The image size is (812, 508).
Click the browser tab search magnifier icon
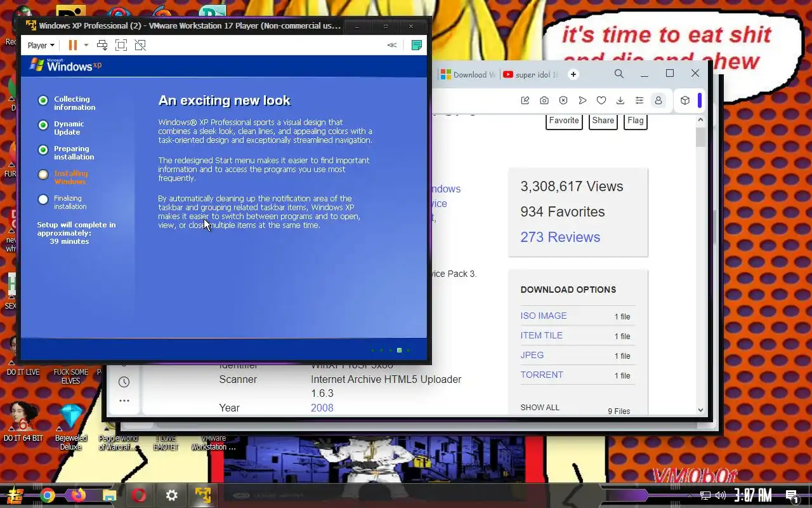pos(619,74)
